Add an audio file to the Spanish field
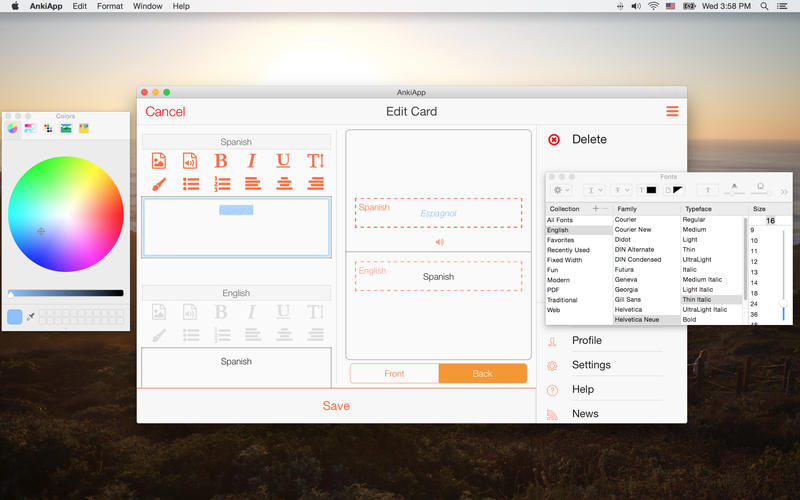The width and height of the screenshot is (800, 500). coord(190,161)
